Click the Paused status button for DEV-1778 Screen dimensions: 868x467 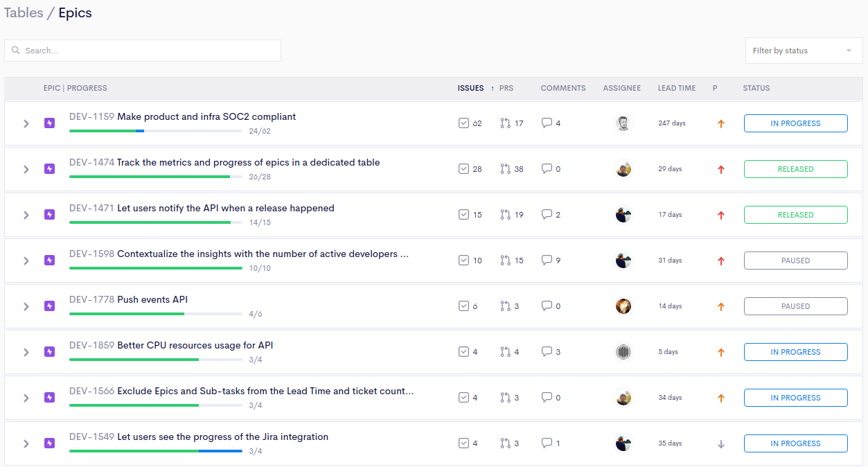795,306
